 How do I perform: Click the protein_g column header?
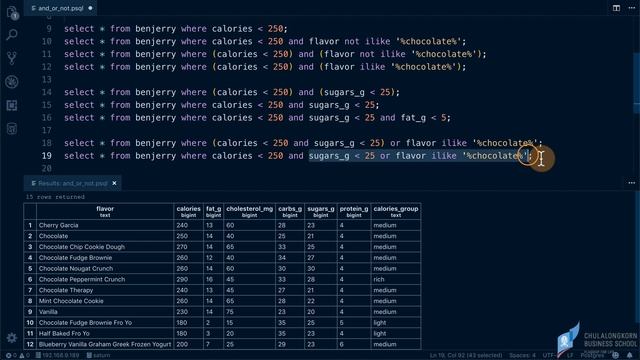pos(354,211)
